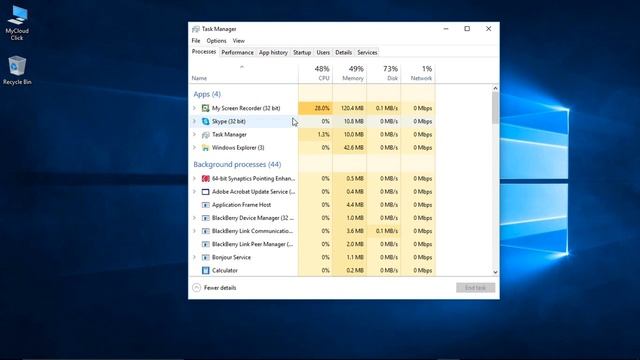
Task: Click the Background processes (44) heading
Action: pyautogui.click(x=237, y=164)
